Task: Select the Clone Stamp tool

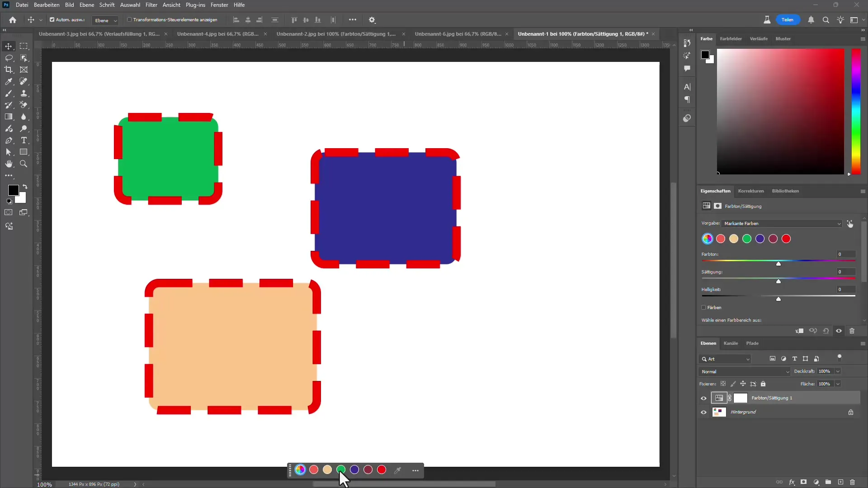Action: coord(24,93)
